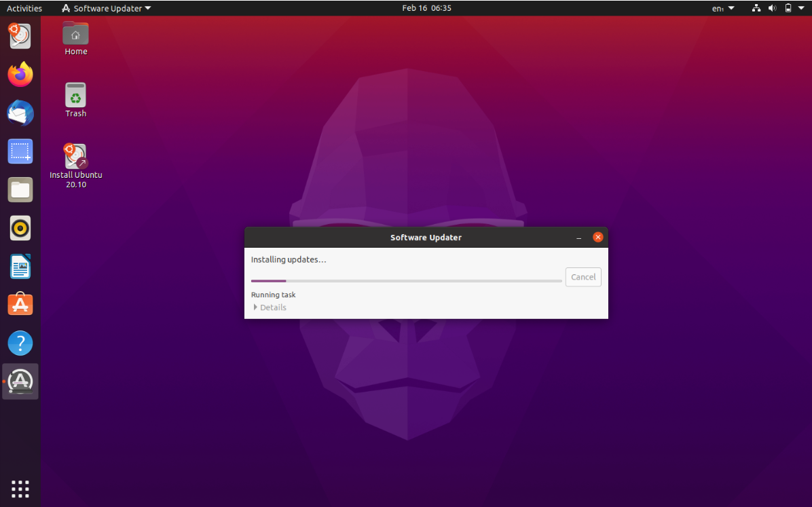Viewport: 812px width, 507px height.
Task: Launch Firefox from the dock
Action: pyautogui.click(x=20, y=74)
